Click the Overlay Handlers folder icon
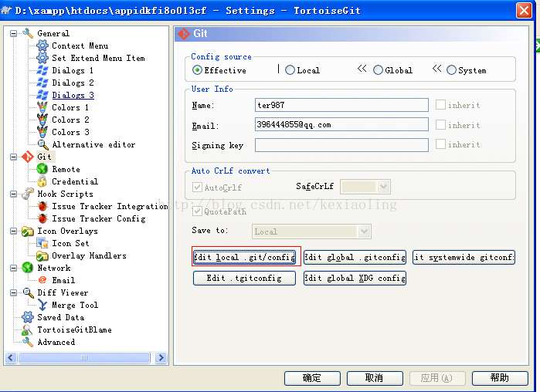This screenshot has width=540, height=392. (x=42, y=256)
